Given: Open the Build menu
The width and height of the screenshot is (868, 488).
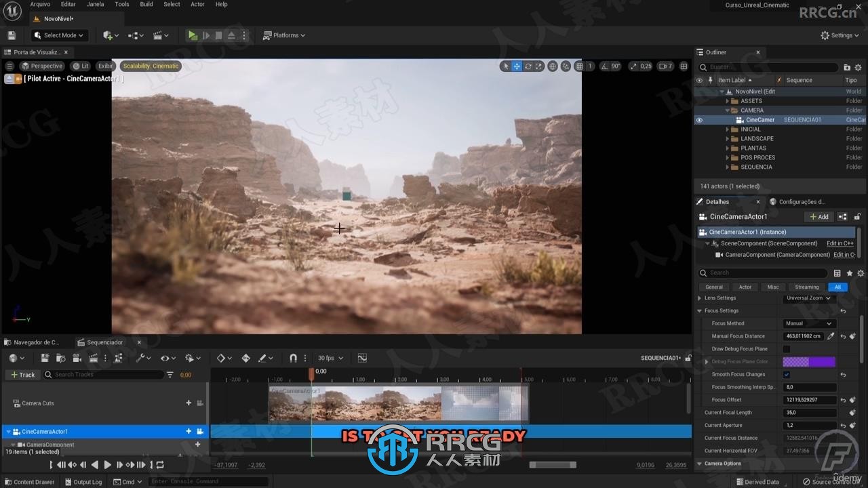Looking at the screenshot, I should pos(146,4).
